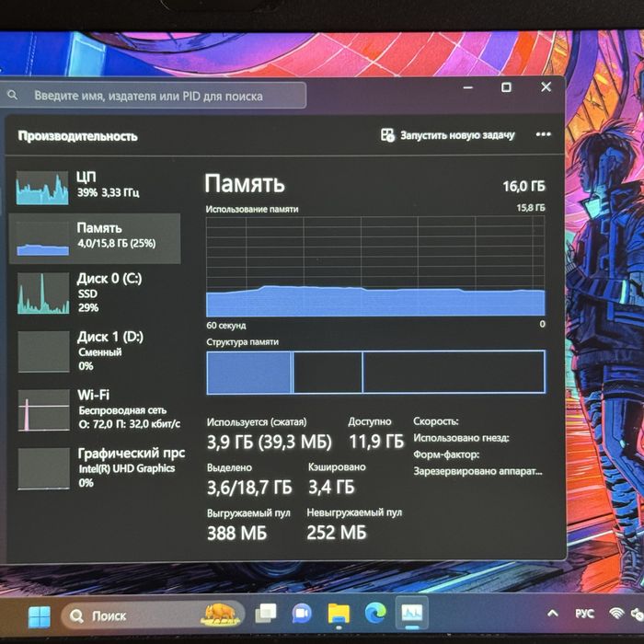Image resolution: width=644 pixels, height=644 pixels.
Task: Expand the hidden tray icons chevron
Action: pyautogui.click(x=553, y=614)
